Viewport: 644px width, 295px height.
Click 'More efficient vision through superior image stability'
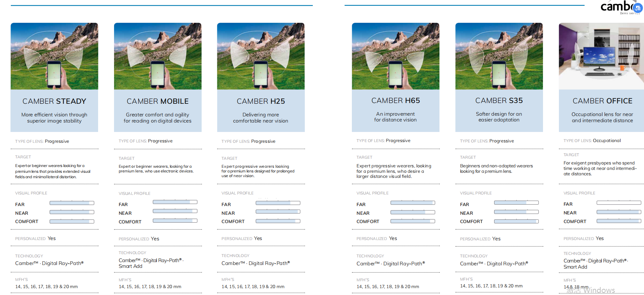pos(54,118)
